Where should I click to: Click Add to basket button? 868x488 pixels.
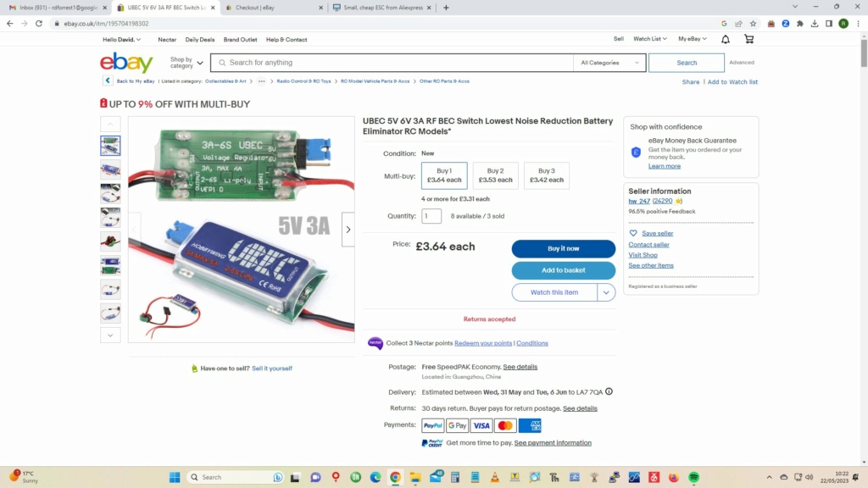pyautogui.click(x=563, y=270)
